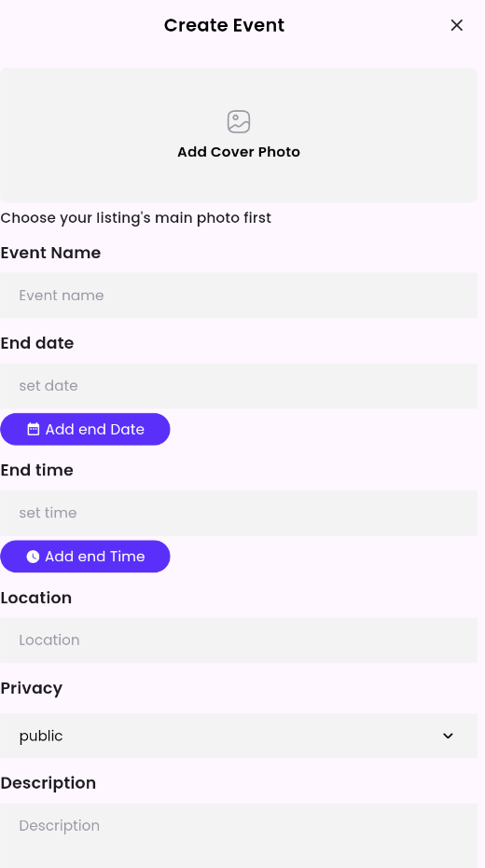Expand the Privacy dropdown chevron arrow
Viewport: 485px width, 868px height.
[x=448, y=736]
